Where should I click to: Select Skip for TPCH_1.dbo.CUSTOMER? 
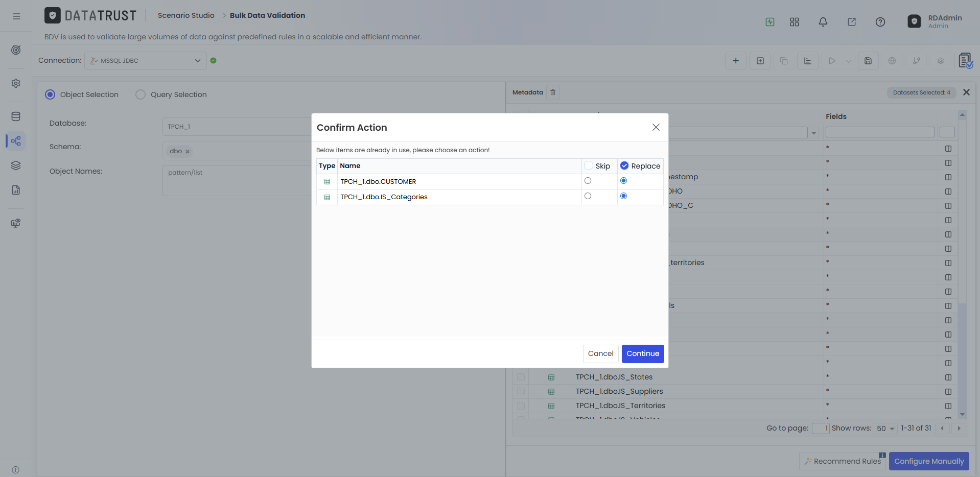pyautogui.click(x=588, y=181)
